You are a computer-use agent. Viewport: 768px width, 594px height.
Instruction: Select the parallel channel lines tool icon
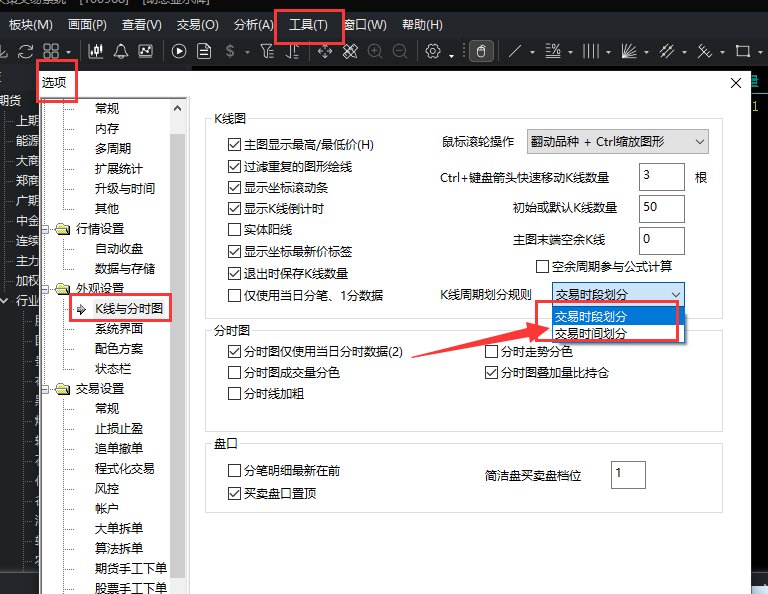[x=667, y=51]
